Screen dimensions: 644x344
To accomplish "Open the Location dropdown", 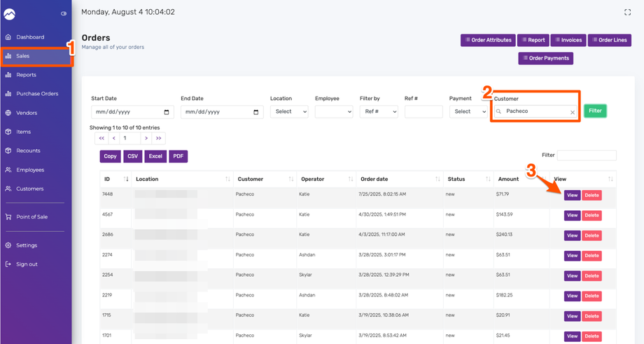I will coord(289,112).
